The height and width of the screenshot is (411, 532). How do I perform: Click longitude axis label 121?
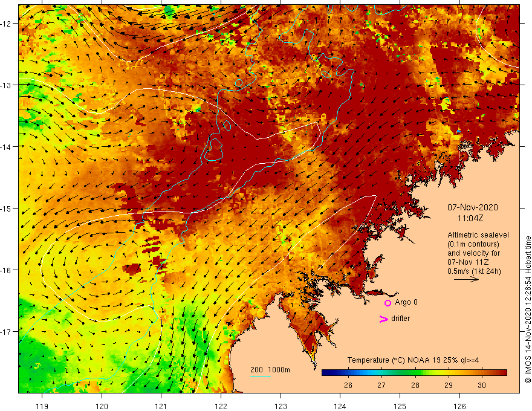(x=161, y=406)
